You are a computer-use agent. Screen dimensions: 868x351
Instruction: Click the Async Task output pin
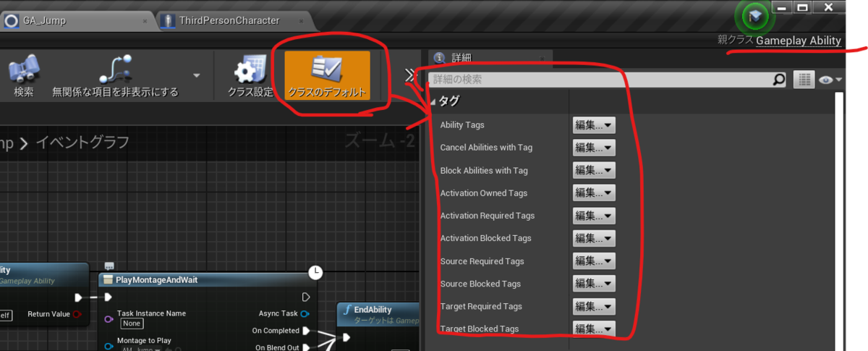click(305, 313)
